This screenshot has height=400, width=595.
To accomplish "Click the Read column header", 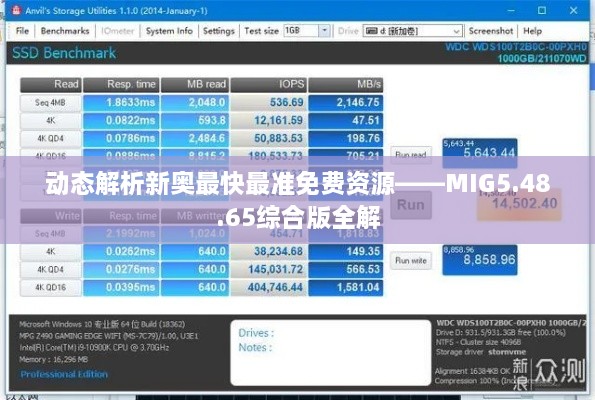I will pyautogui.click(x=50, y=85).
